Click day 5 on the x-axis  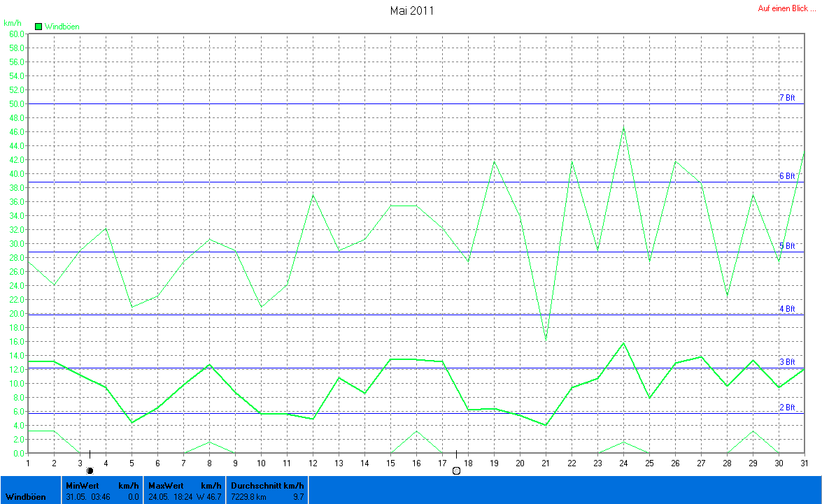[132, 463]
